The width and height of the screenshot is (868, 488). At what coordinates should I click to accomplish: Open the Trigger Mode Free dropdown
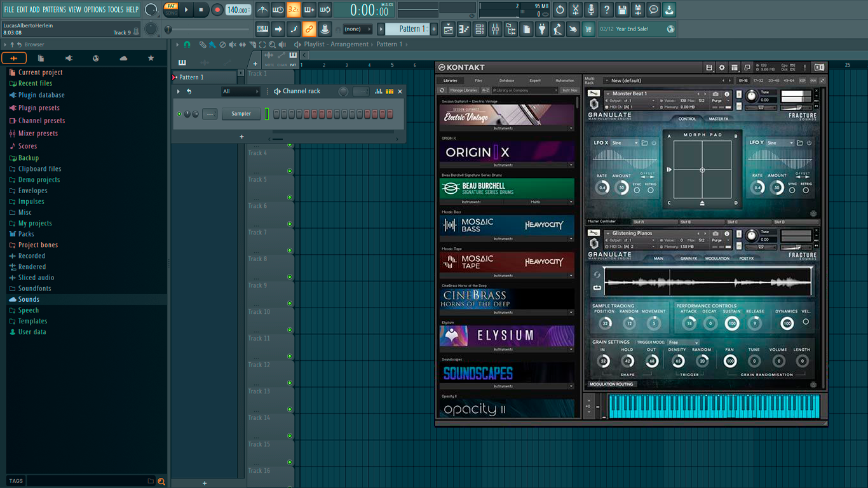683,342
